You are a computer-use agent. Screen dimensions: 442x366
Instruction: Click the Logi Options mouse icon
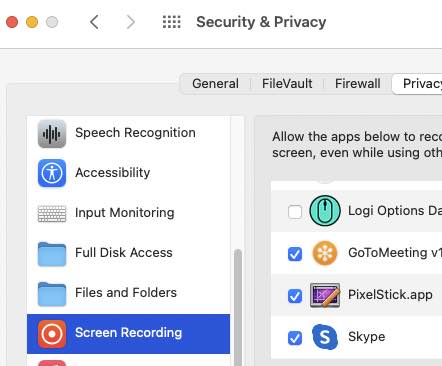click(325, 211)
